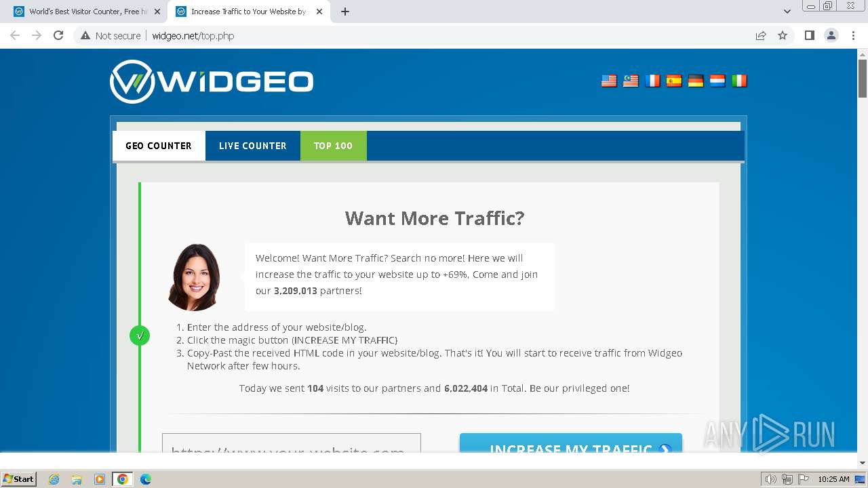Viewport: 868px width, 488px height.
Task: Click the woman's portrait image
Action: tap(195, 277)
